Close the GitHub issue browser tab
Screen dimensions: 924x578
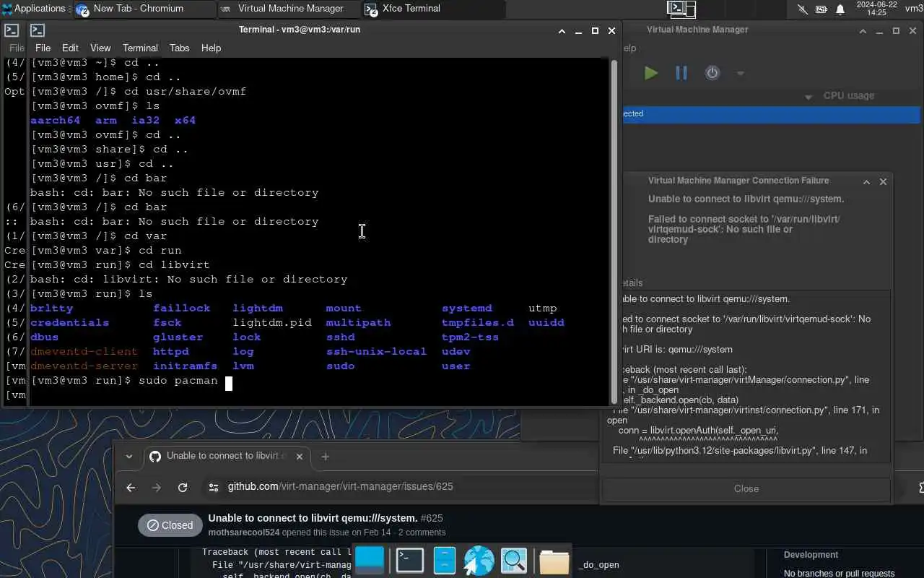point(300,456)
